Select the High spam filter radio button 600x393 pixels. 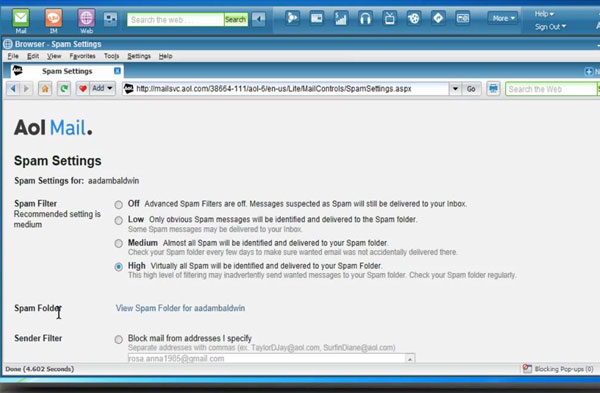(119, 267)
